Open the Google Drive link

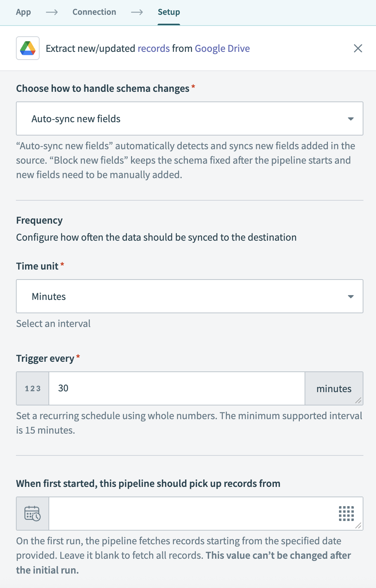(222, 48)
